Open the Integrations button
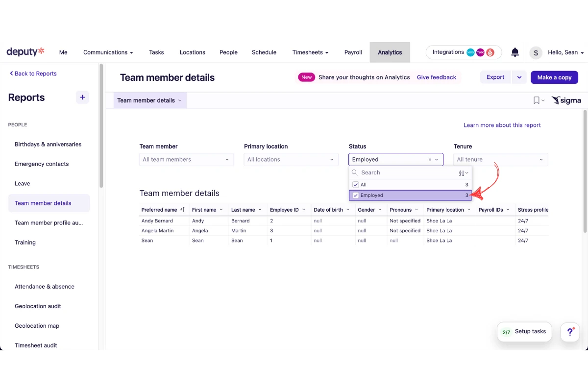Image resolution: width=588 pixels, height=392 pixels. pos(464,52)
